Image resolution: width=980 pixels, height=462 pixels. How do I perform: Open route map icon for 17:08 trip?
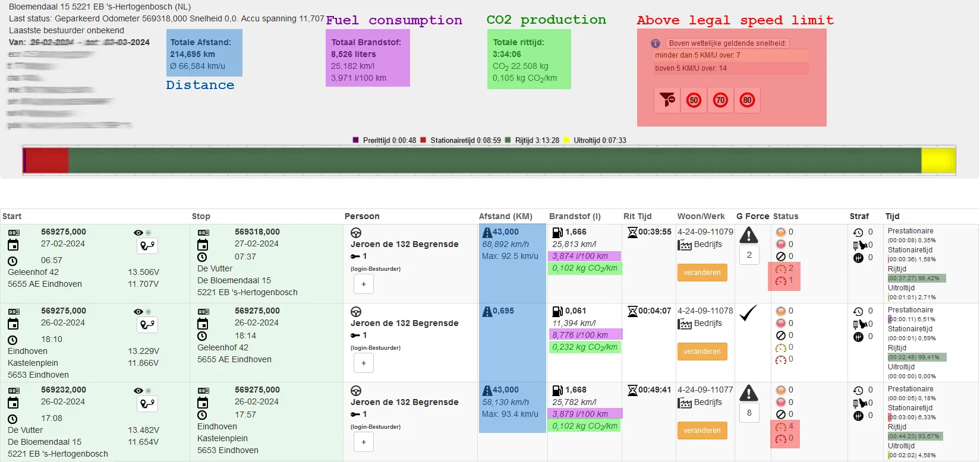pyautogui.click(x=147, y=403)
